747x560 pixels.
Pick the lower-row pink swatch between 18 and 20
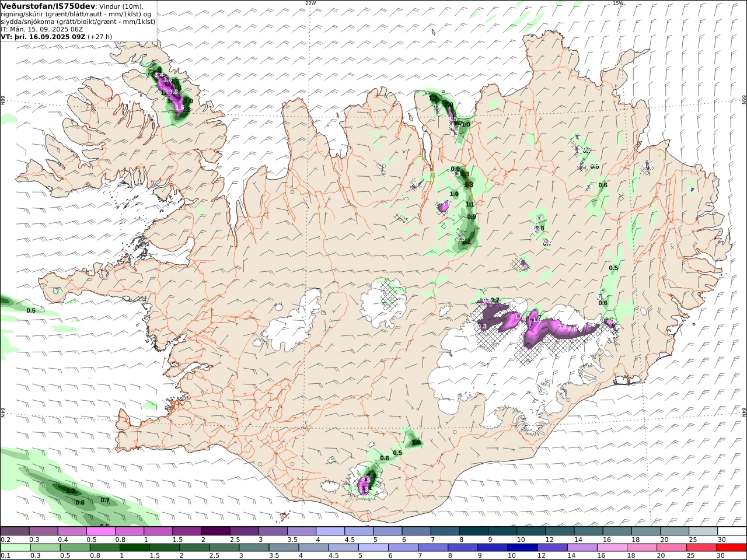pyautogui.click(x=642, y=548)
